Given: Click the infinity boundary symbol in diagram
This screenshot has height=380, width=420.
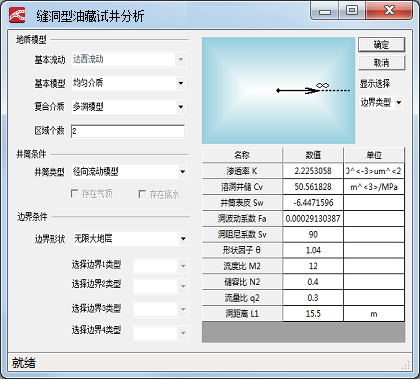Looking at the screenshot, I should click(x=322, y=86).
